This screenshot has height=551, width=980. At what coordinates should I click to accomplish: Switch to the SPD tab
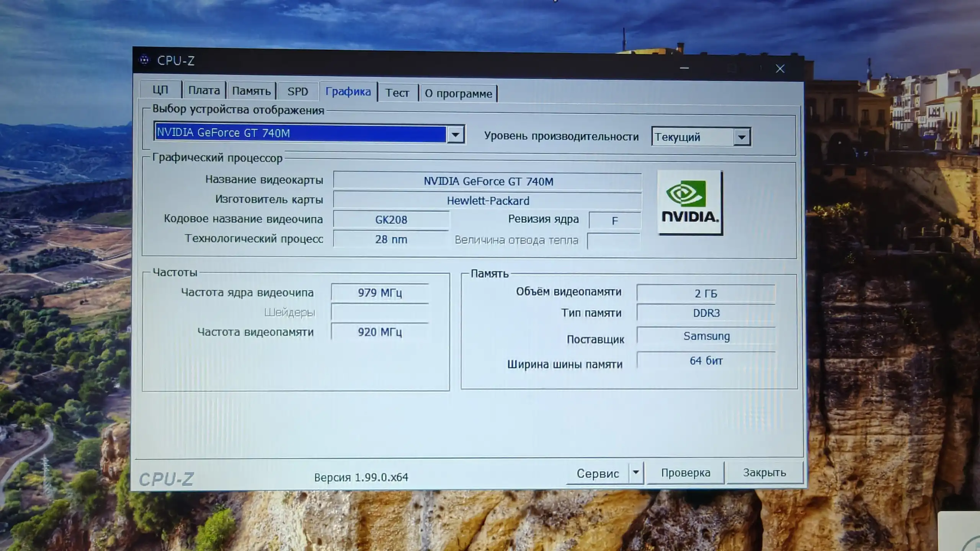tap(298, 91)
